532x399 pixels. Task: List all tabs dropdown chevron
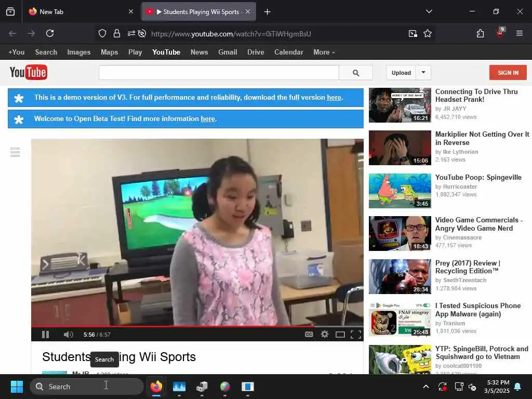[x=429, y=11]
